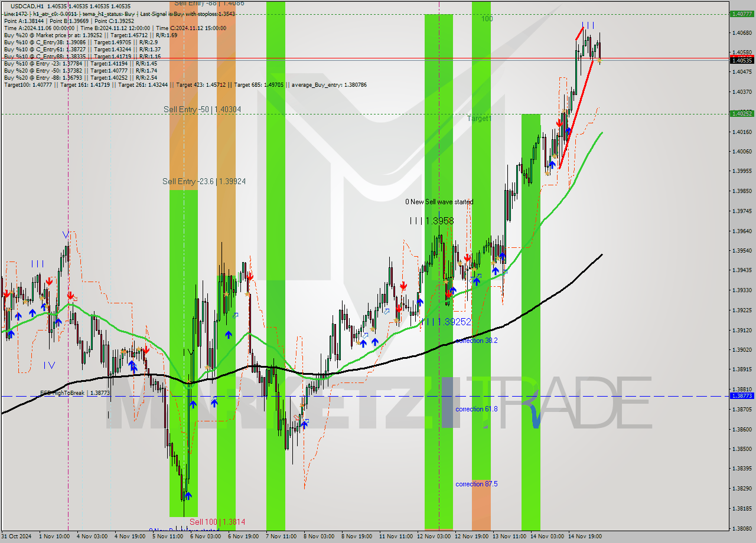
Task: Click the '31 Oct 2024' date label
Action: point(18,537)
